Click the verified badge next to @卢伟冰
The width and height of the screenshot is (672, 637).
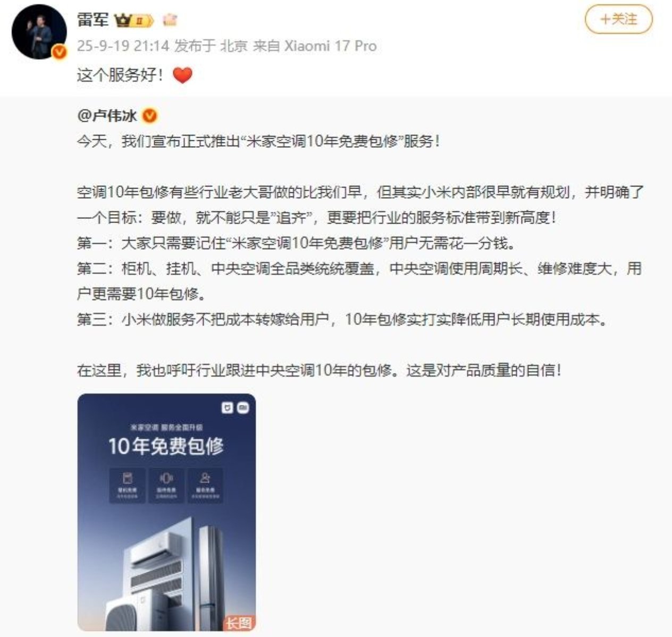pos(150,115)
